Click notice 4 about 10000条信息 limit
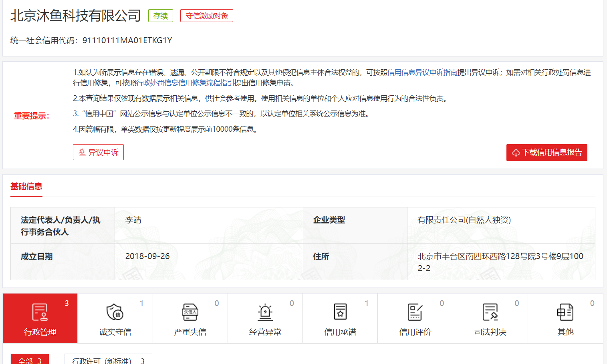The image size is (607, 364). point(167,129)
